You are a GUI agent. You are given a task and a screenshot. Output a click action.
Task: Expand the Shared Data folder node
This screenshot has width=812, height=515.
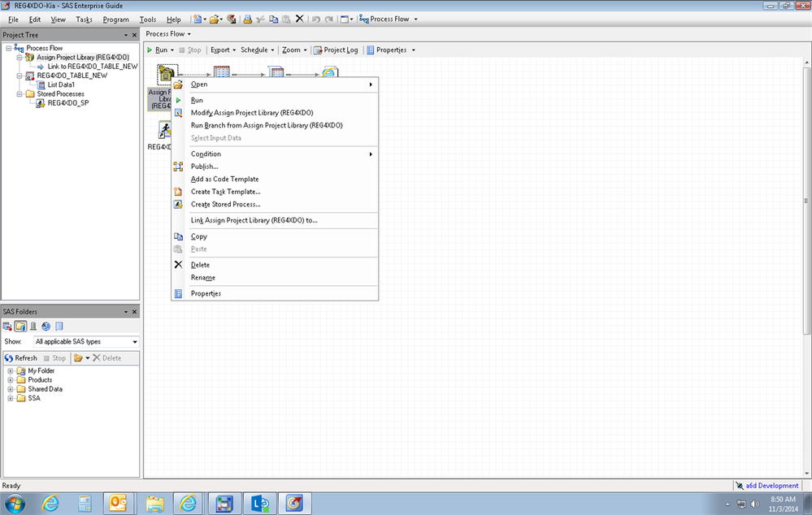11,389
